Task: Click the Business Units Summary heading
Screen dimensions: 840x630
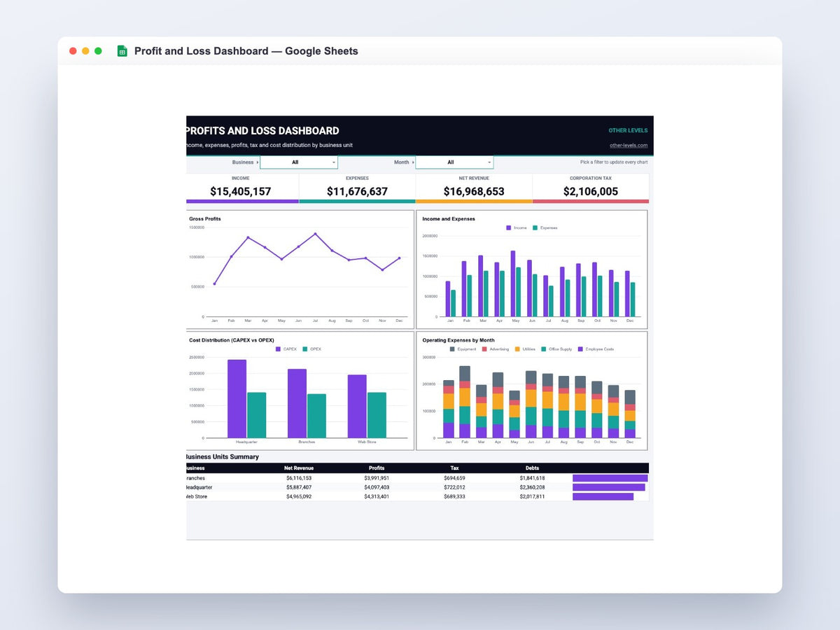Action: [222, 457]
